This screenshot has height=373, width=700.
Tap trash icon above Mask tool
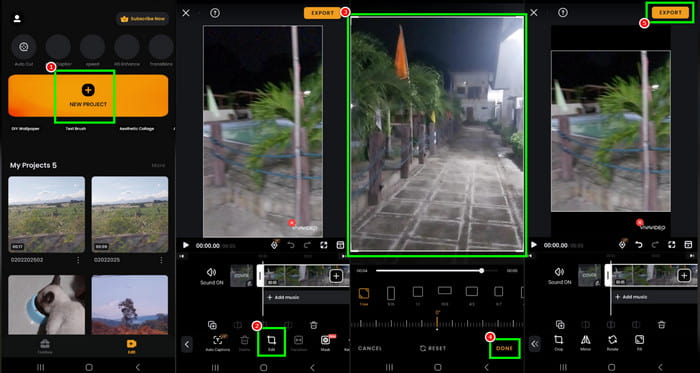coord(314,325)
